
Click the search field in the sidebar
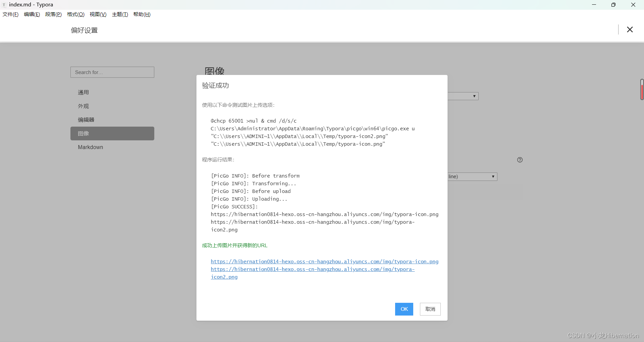point(112,72)
